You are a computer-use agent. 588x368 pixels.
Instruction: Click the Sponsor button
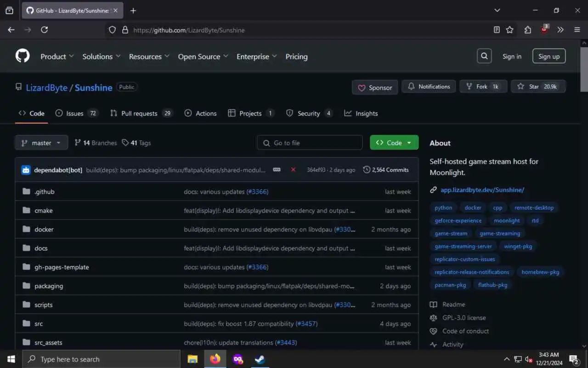375,87
